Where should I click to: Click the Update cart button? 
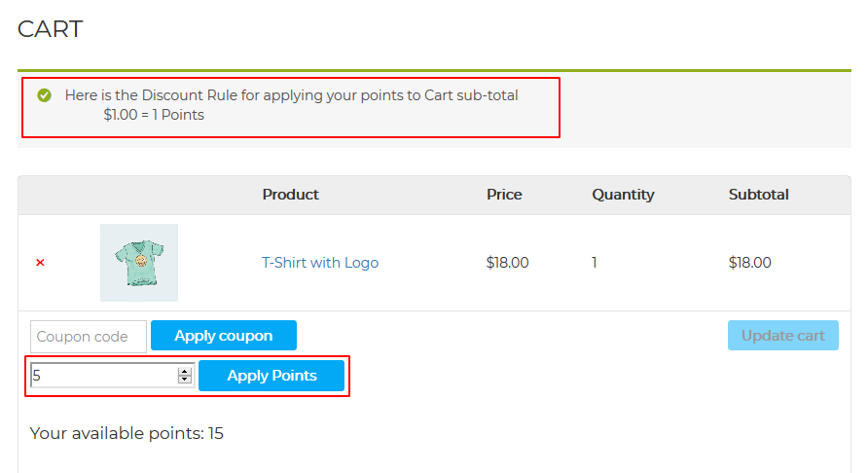[782, 336]
